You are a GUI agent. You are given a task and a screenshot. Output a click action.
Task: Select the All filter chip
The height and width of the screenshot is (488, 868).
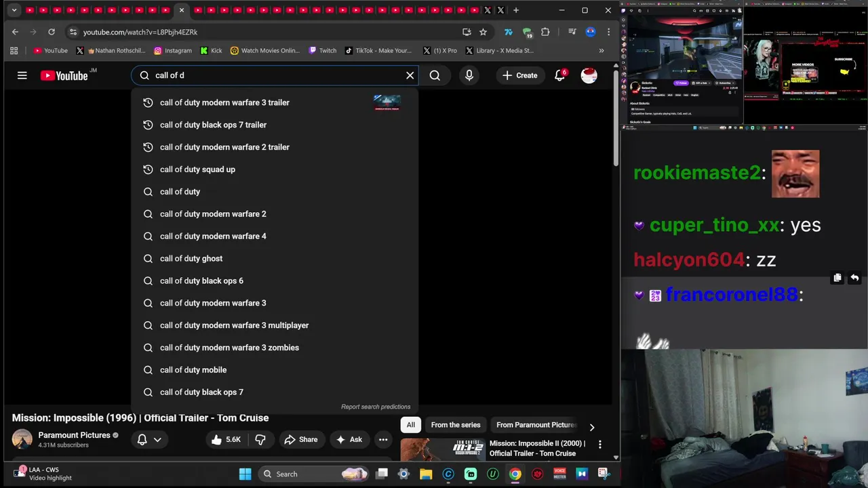click(x=410, y=425)
